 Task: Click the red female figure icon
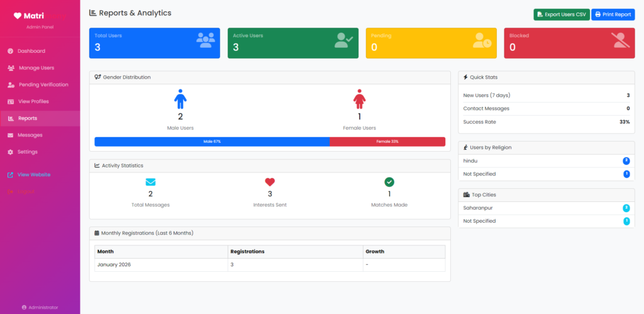tap(360, 99)
